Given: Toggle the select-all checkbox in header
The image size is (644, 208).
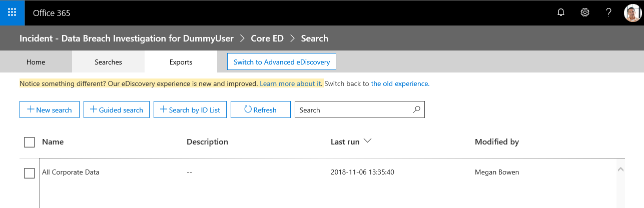Looking at the screenshot, I should pyautogui.click(x=30, y=142).
